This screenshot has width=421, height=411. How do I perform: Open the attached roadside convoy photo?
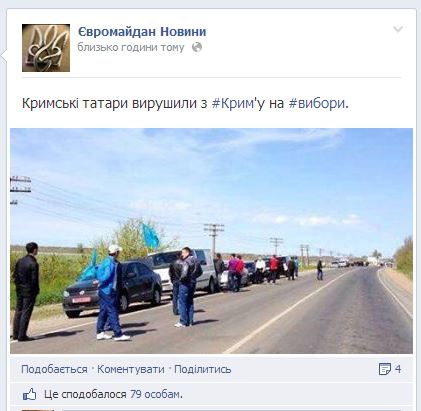(211, 241)
